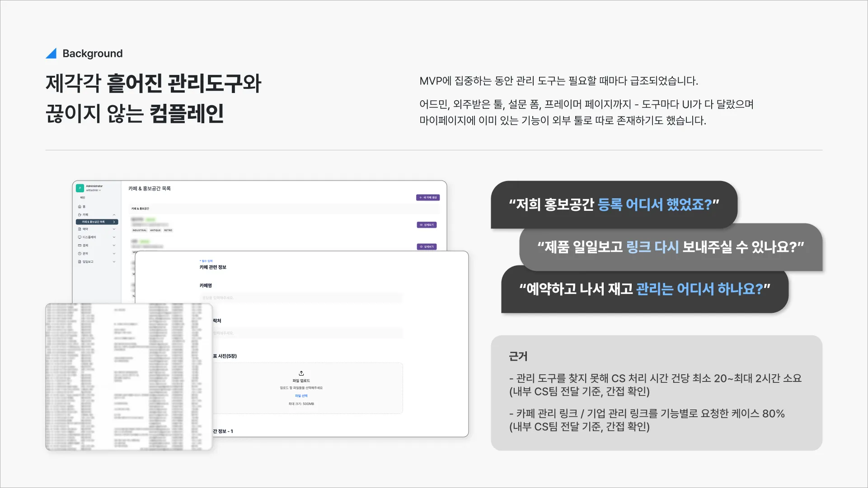Click the green P profile avatar

click(80, 188)
